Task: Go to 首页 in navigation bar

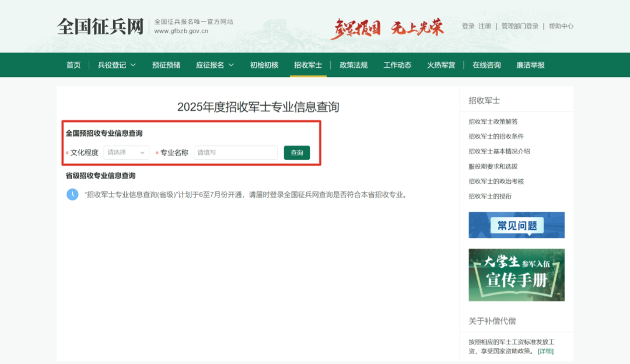Action: (73, 65)
